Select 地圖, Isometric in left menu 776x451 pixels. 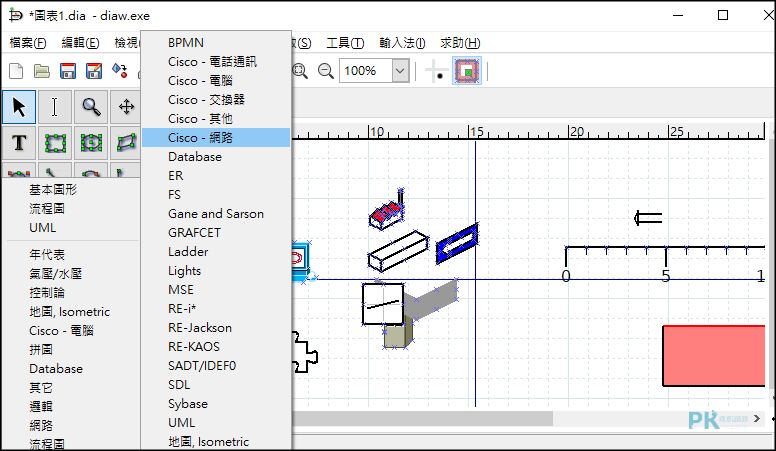(x=71, y=312)
